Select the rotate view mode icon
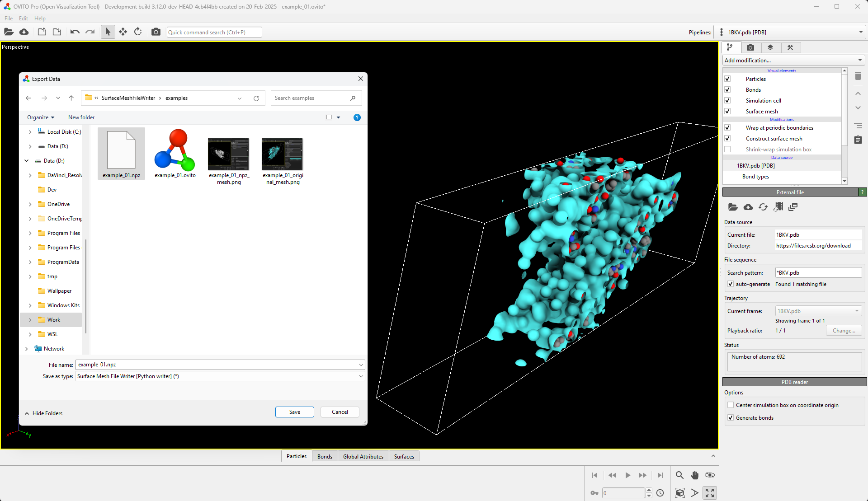This screenshot has width=868, height=501. (x=138, y=32)
